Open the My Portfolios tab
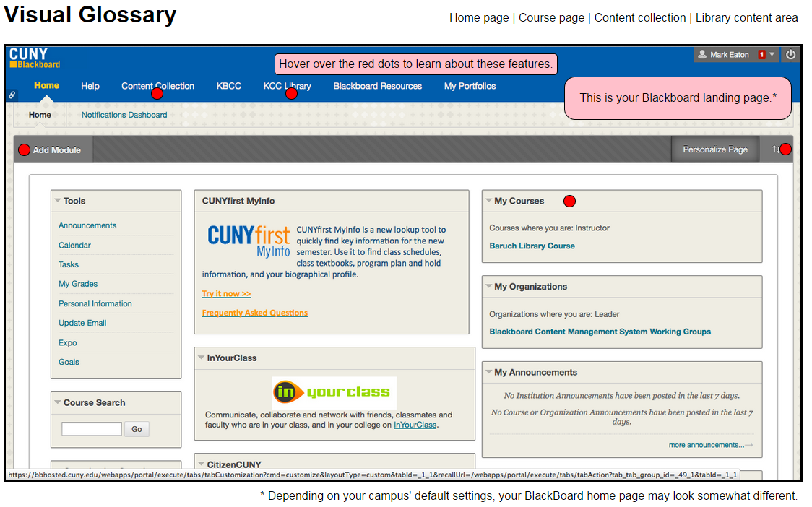Viewport: 812px width, 507px height. click(470, 86)
